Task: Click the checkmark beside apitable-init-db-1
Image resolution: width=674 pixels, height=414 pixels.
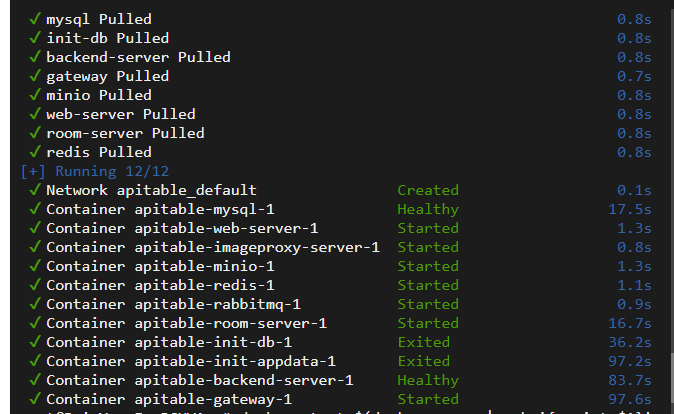Action: [x=36, y=342]
